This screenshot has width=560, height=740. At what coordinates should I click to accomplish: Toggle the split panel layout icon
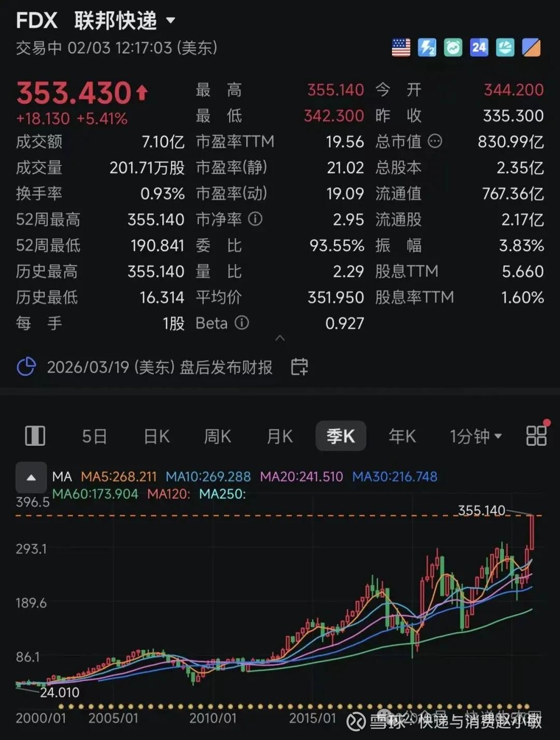point(35,436)
